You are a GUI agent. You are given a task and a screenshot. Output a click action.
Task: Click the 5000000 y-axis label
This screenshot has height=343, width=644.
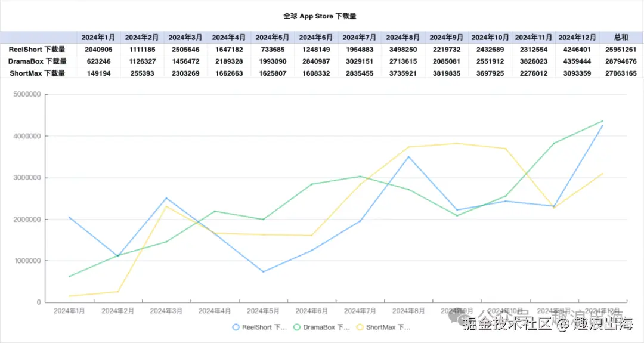click(27, 94)
